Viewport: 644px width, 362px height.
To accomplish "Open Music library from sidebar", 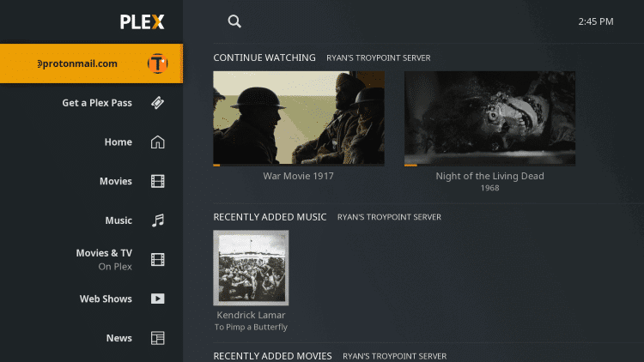I will (x=118, y=220).
